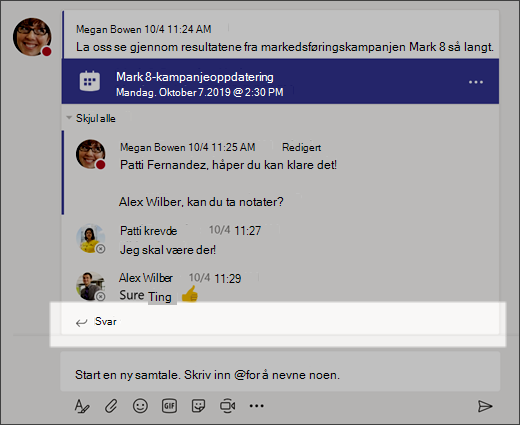This screenshot has height=425, width=520.
Task: Click Megan Bowen's avatar in reply thread
Action: click(x=91, y=154)
